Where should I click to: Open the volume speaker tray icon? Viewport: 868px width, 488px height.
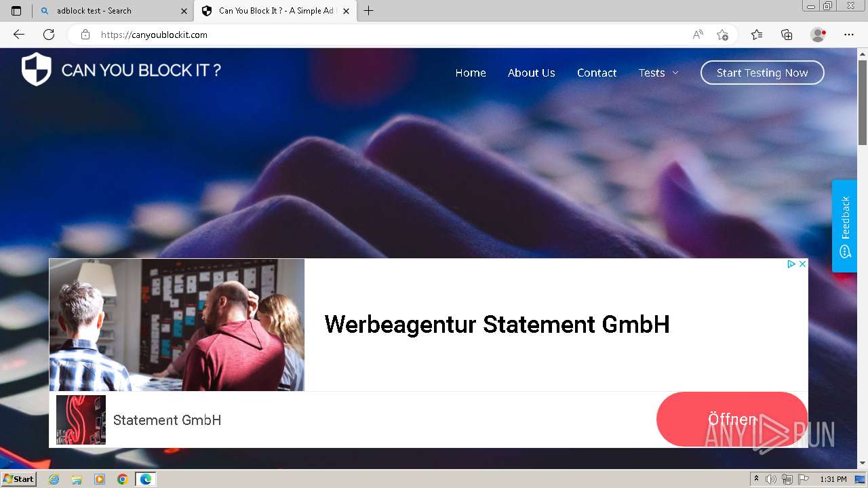coord(771,479)
